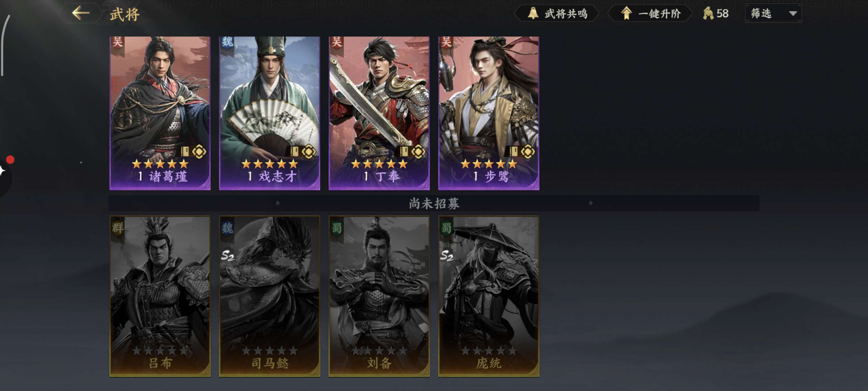Click the 筛选 dropdown arrow
The image size is (868, 391).
pyautogui.click(x=793, y=14)
